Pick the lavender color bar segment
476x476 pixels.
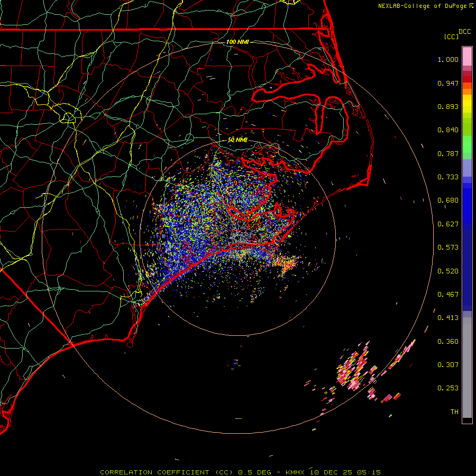click(x=467, y=168)
